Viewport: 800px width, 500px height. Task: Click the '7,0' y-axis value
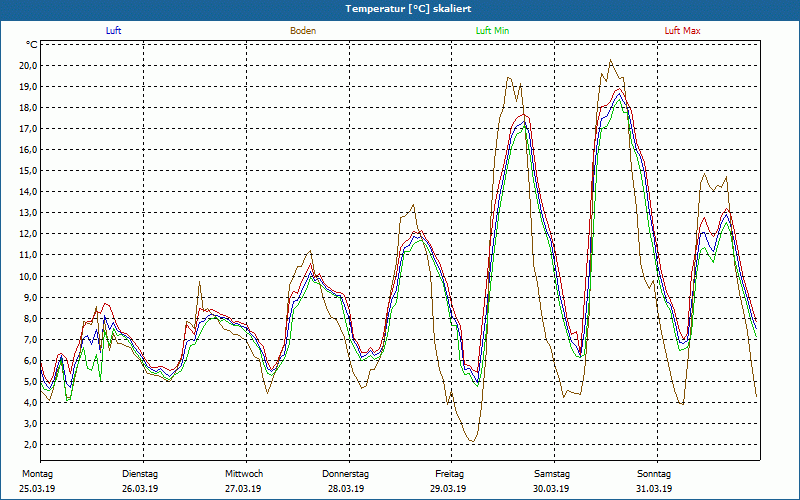[x=30, y=339]
